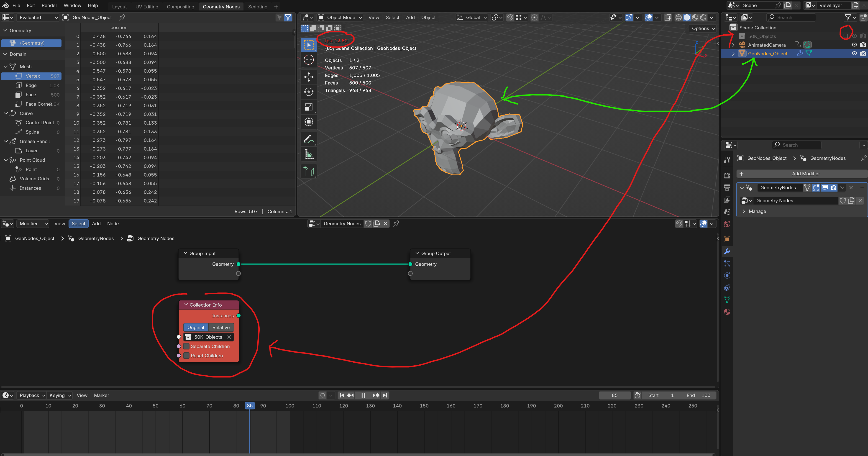
Task: Open the Modifiers wrench tab in Properties
Action: click(x=727, y=251)
